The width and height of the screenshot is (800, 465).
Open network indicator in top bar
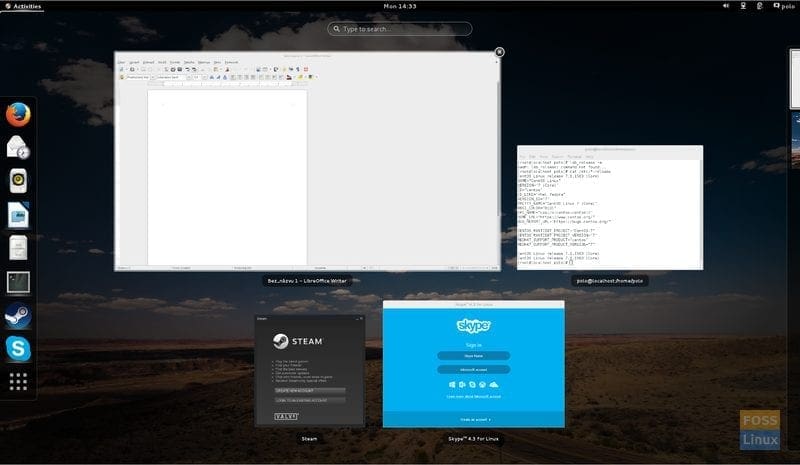click(x=743, y=6)
